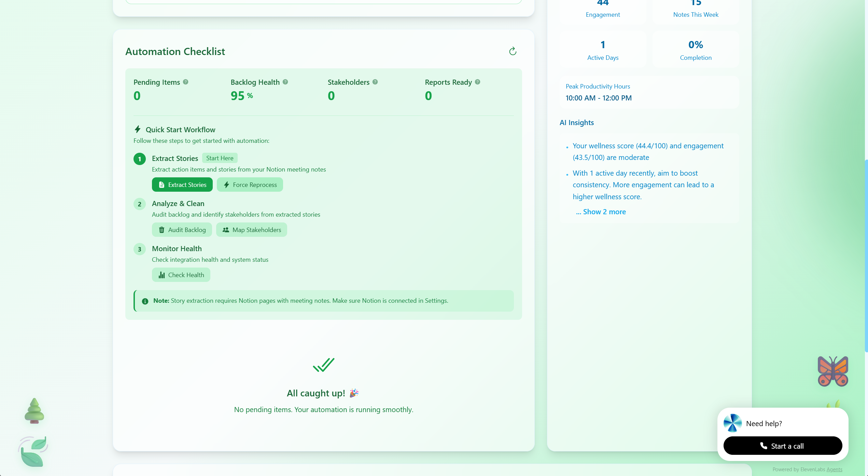Click the pine tree icon

tap(34, 411)
